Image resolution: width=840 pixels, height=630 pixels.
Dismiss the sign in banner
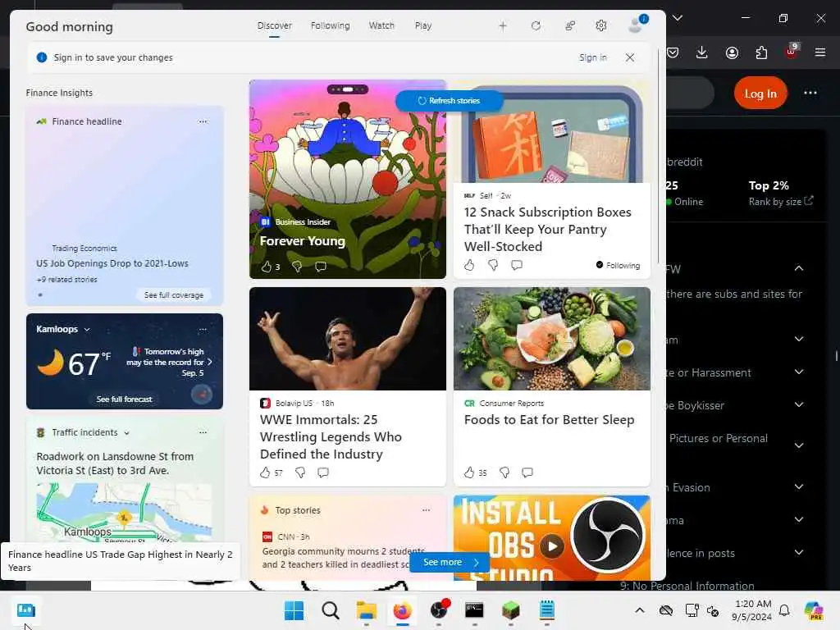(630, 57)
